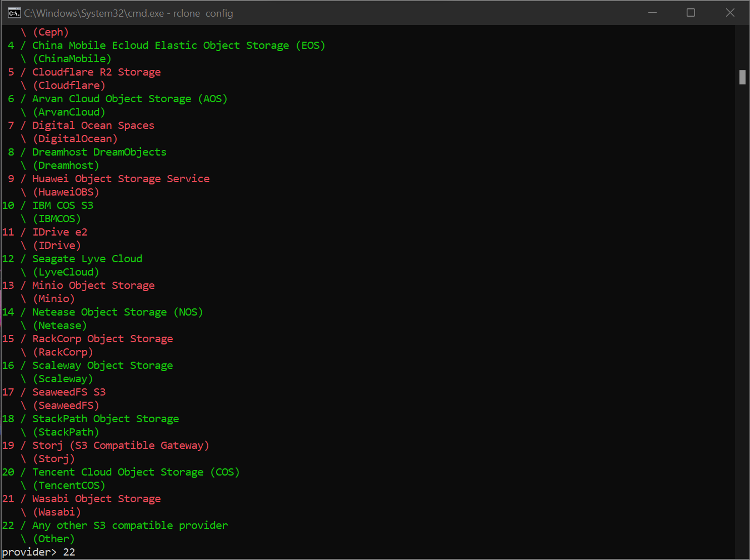Click the '(Minio)' line
The width and height of the screenshot is (750, 560).
(54, 299)
